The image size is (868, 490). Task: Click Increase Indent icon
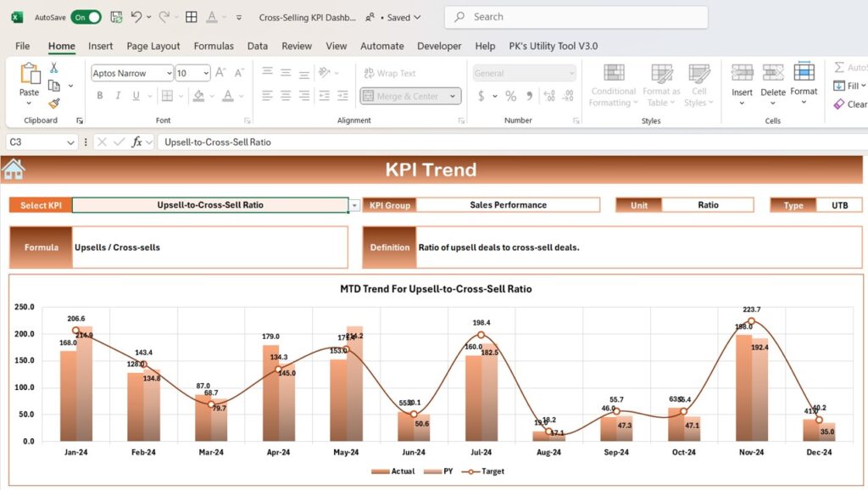pyautogui.click(x=342, y=96)
